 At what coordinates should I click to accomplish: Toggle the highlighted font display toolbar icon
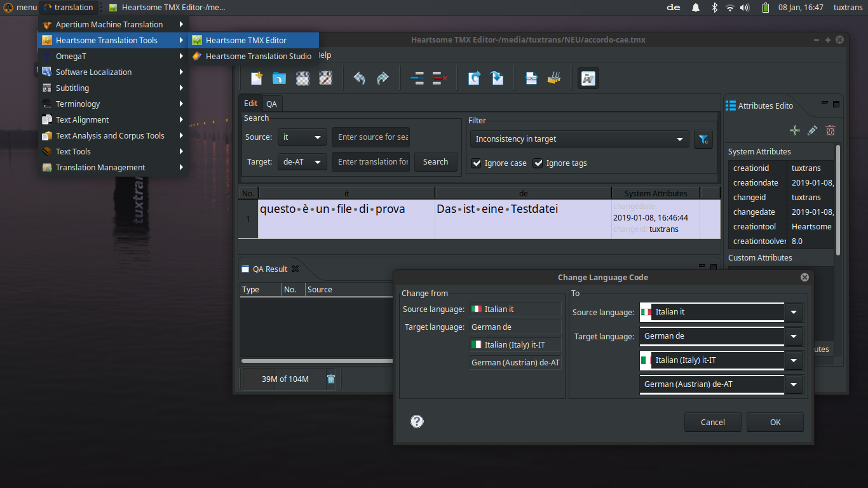(x=588, y=78)
